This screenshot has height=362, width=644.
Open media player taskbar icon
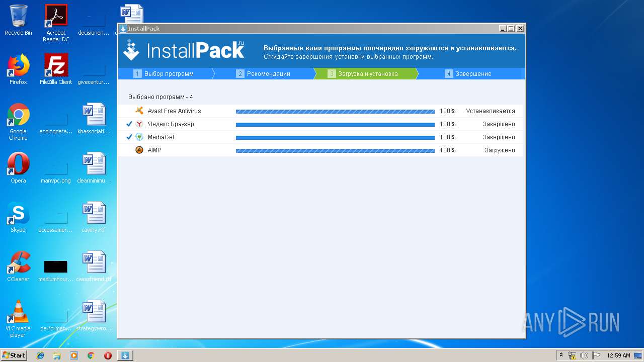(x=74, y=355)
